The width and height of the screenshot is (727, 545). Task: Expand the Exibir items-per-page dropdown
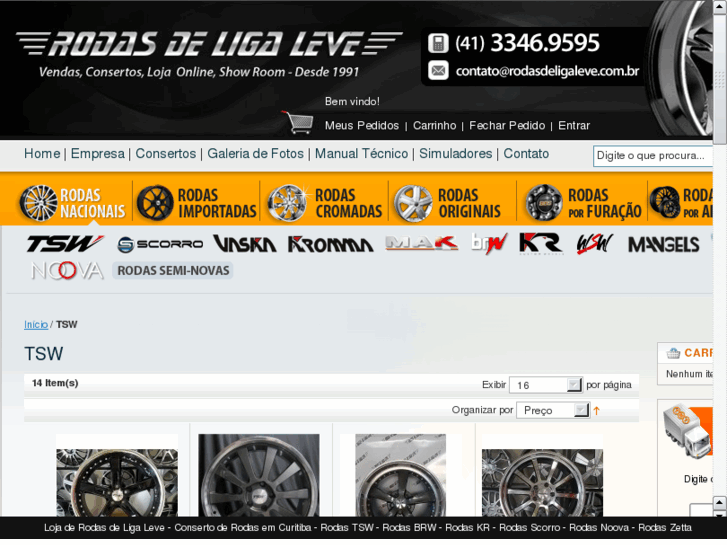point(545,385)
